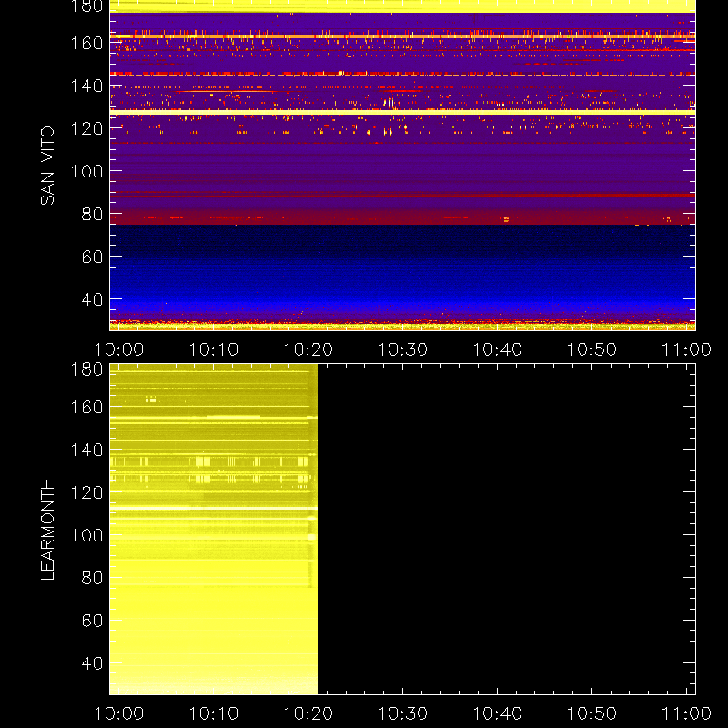Choose the 60 frequency label on Learmonth axis
Viewport: 728px width, 728px height.
(93, 621)
